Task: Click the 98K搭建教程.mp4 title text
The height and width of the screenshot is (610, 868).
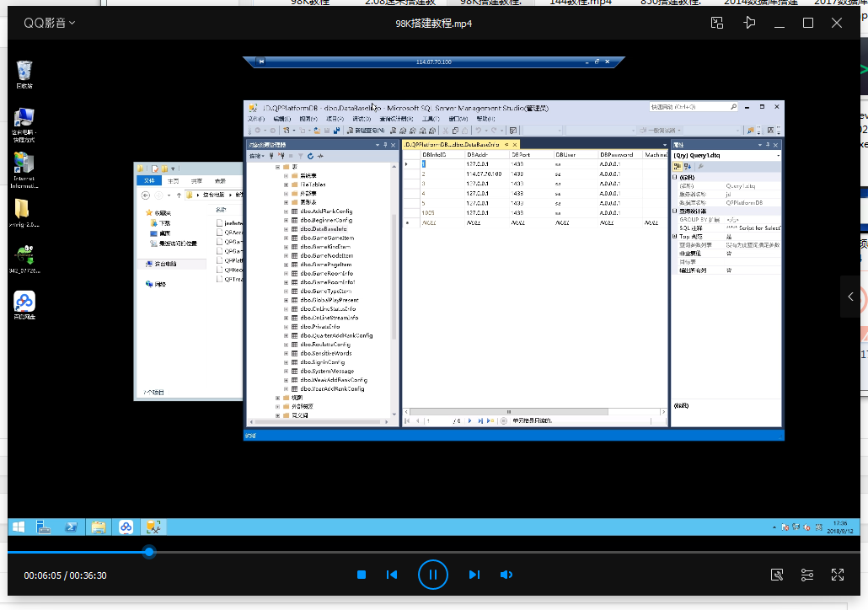Action: pos(433,24)
